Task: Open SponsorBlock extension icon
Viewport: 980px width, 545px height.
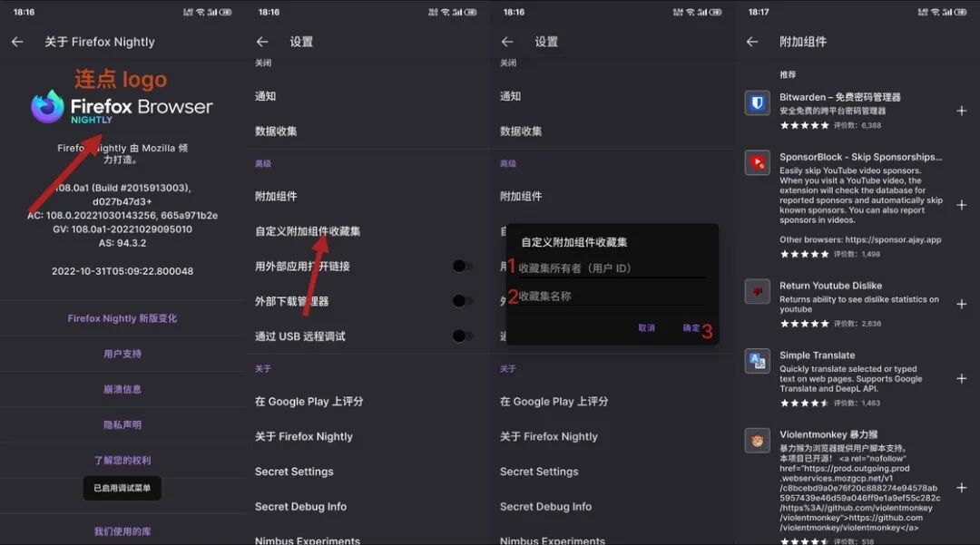Action: click(x=757, y=163)
